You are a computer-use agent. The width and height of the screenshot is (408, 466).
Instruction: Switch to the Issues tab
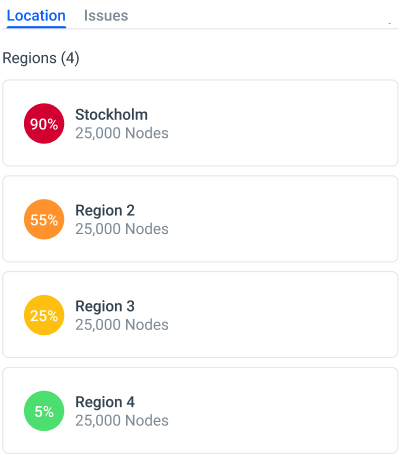tap(106, 16)
